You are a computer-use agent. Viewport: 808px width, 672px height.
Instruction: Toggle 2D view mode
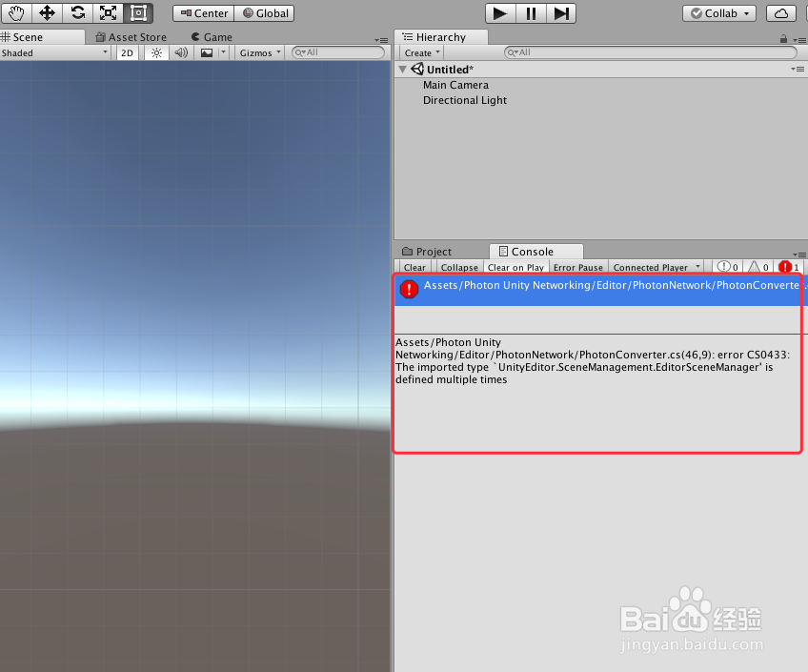128,52
